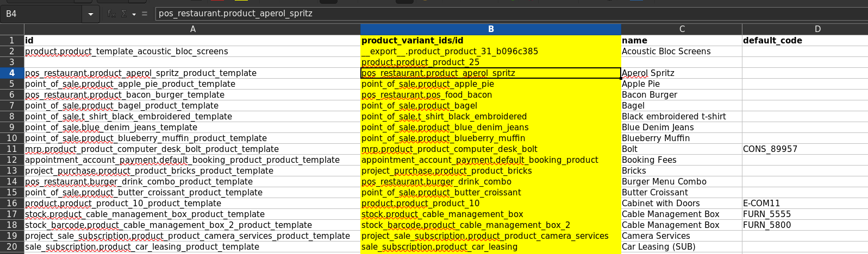Image resolution: width=868 pixels, height=254 pixels.
Task: Select the 'Blueberry Muffin' cell
Action: [x=682, y=138]
